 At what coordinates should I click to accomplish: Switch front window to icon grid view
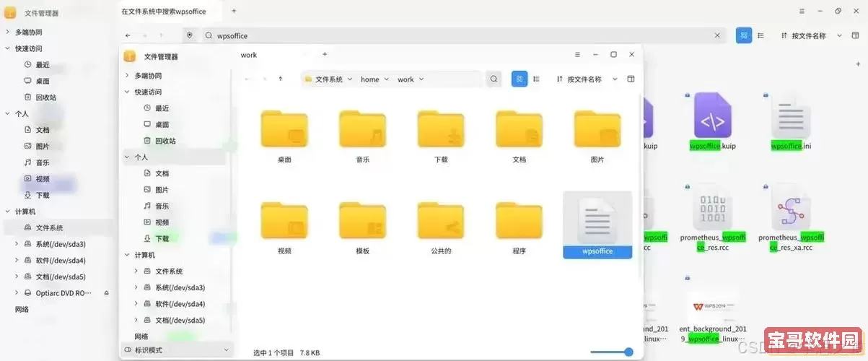coord(519,79)
